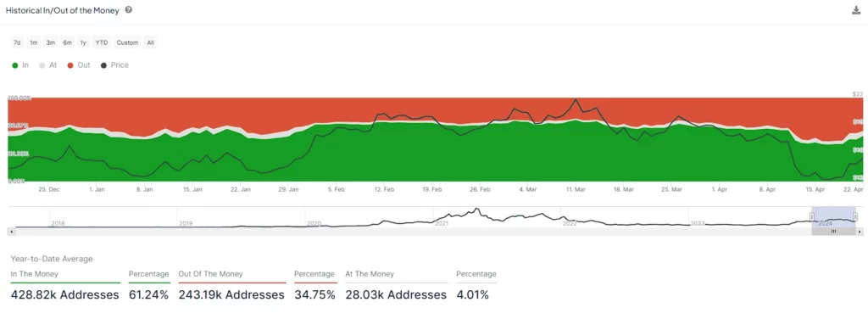Select the 1m time range
Screen dimensions: 868x319
coord(34,42)
